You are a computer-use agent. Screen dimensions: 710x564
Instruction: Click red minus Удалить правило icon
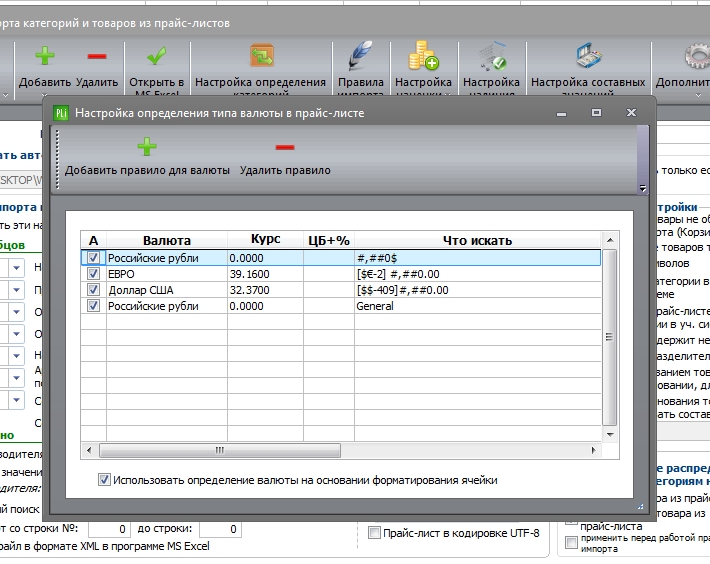tap(285, 147)
